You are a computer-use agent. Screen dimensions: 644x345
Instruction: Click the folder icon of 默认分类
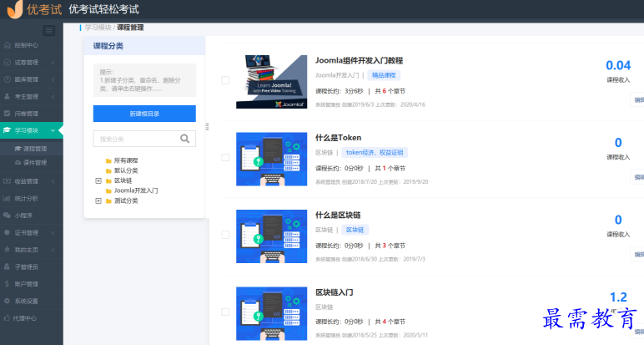pos(108,170)
